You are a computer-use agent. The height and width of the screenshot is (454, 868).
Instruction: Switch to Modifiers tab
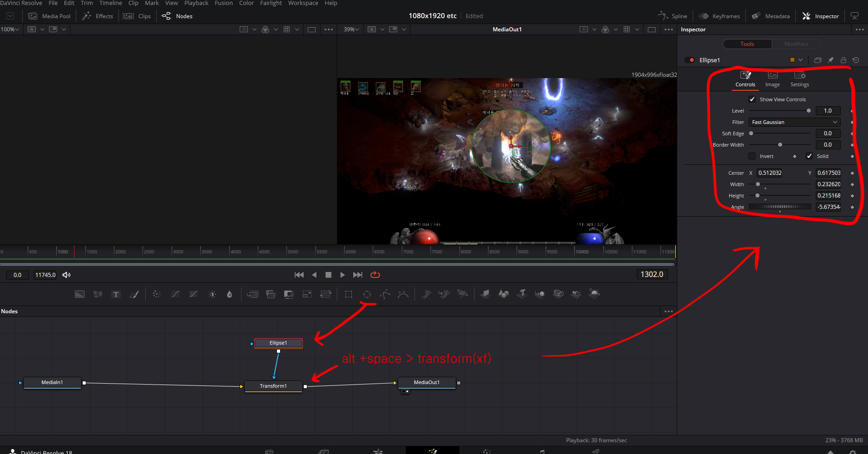click(796, 44)
